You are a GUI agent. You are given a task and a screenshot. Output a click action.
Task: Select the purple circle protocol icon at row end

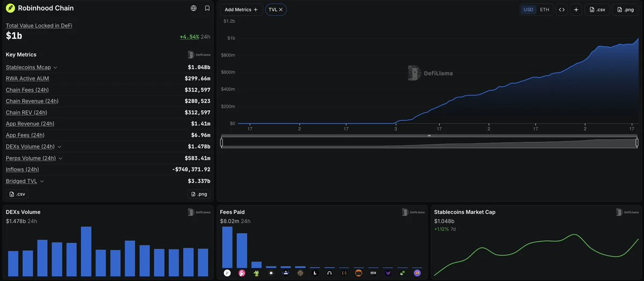(x=417, y=273)
